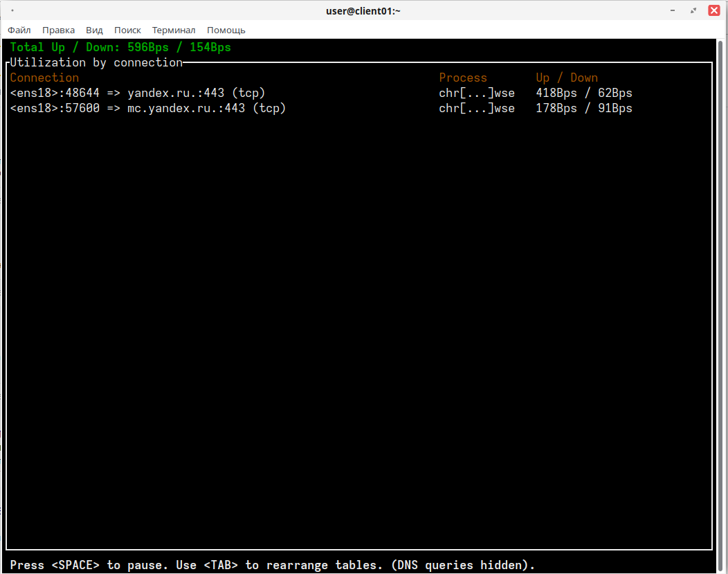Minimize the terminal window
This screenshot has width=728, height=574.
(672, 10)
